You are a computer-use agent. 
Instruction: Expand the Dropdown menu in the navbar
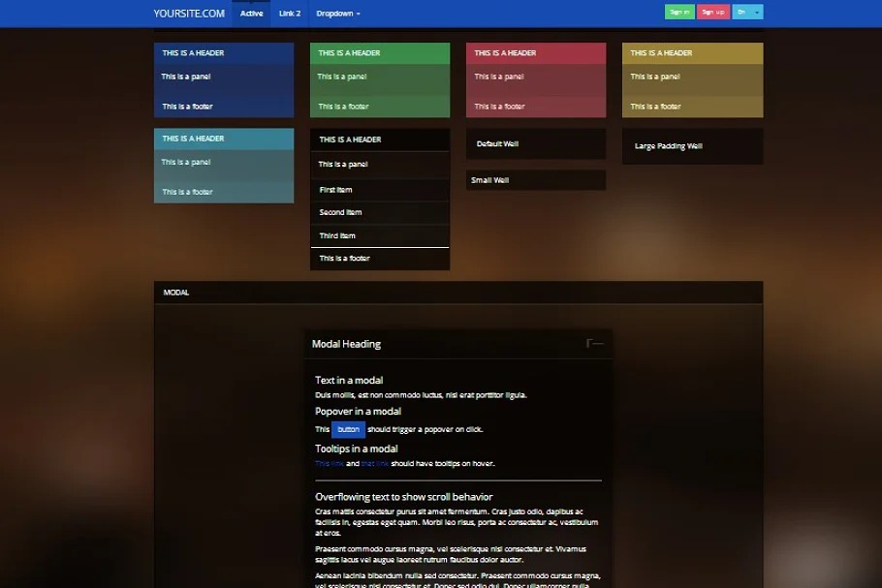point(338,14)
